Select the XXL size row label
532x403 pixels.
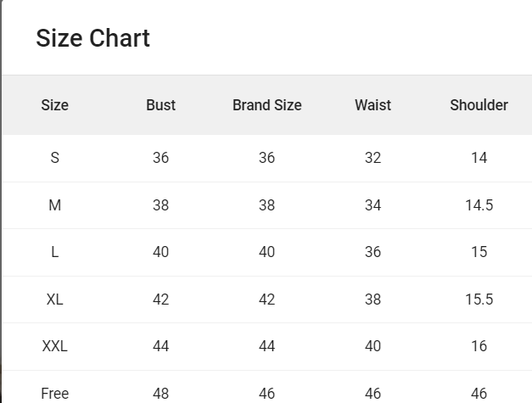click(x=54, y=346)
